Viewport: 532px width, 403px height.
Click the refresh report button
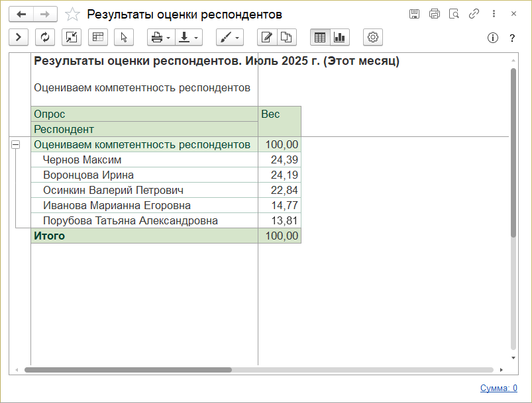[x=45, y=38]
